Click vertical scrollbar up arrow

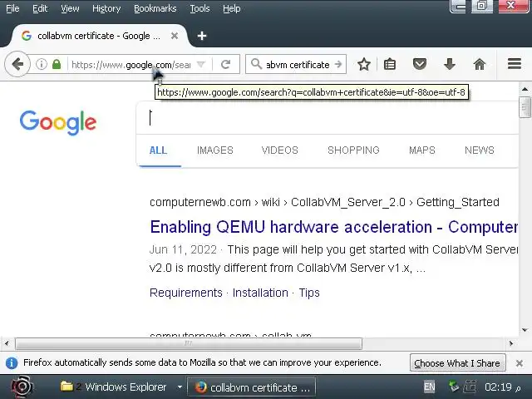pyautogui.click(x=525, y=89)
